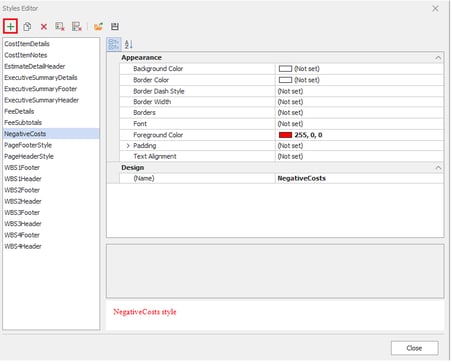Switch property grid to categorized view

pyautogui.click(x=114, y=44)
